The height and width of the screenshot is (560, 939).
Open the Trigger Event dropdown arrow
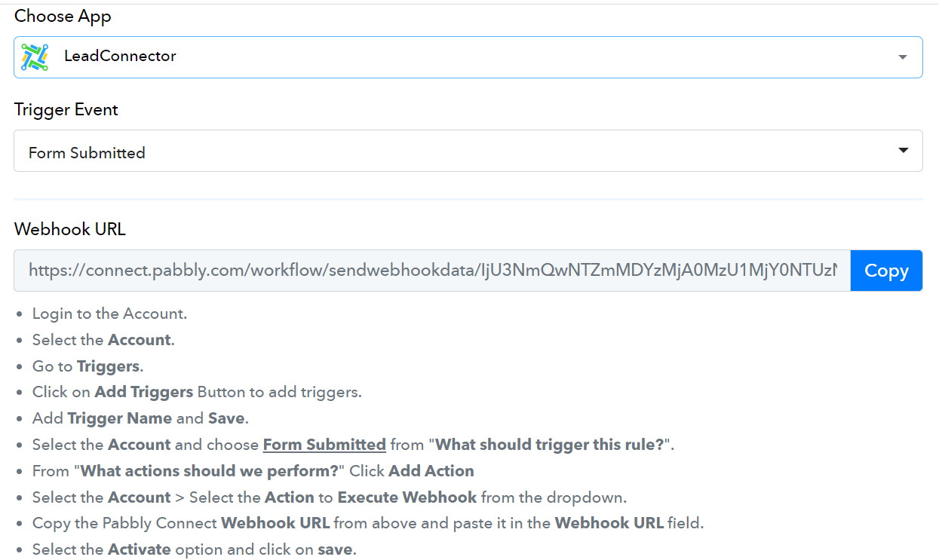point(903,151)
